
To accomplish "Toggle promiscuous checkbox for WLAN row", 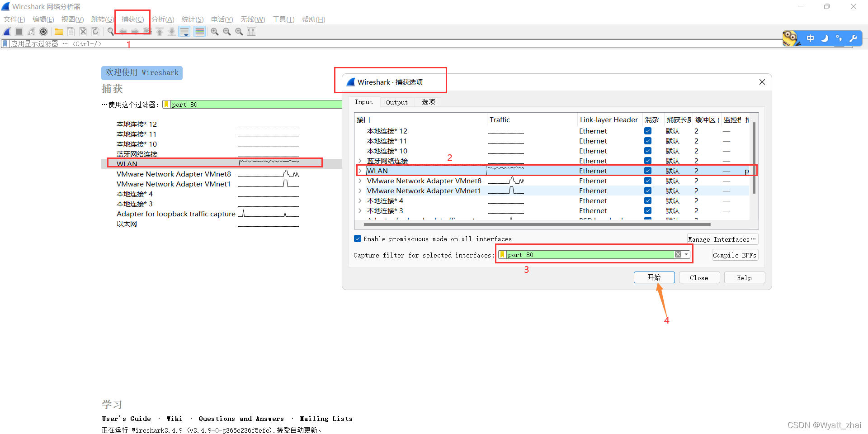I will (648, 171).
